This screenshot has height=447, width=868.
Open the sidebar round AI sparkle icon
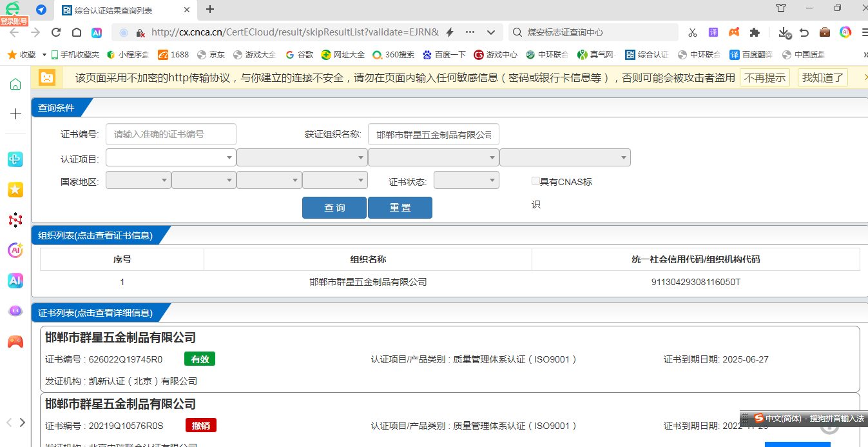[15, 250]
